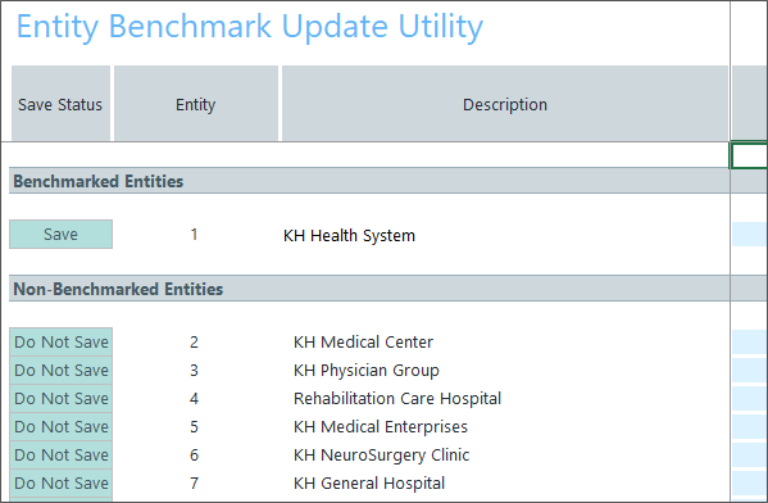This screenshot has height=503, width=768.
Task: Click the Save Status column header
Action: coord(61,104)
